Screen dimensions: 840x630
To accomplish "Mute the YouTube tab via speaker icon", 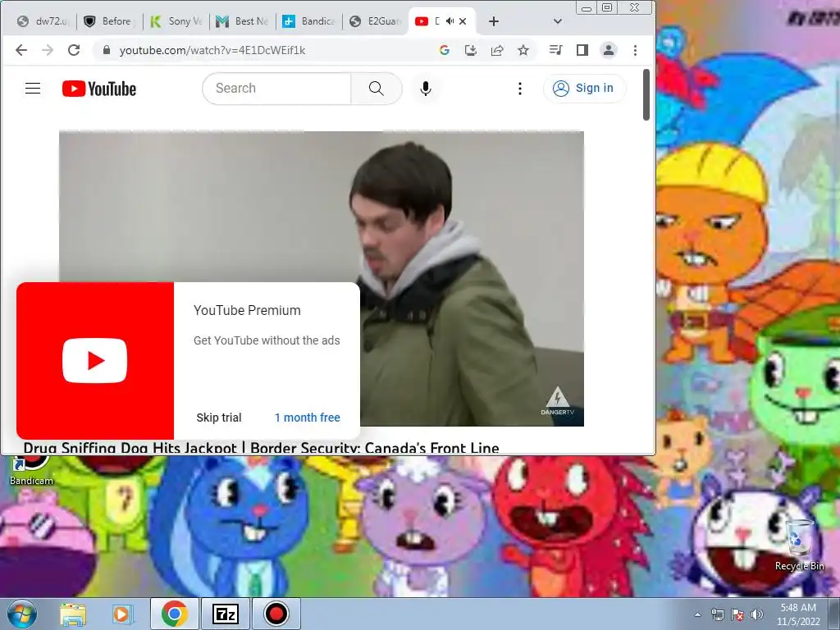I will point(450,21).
